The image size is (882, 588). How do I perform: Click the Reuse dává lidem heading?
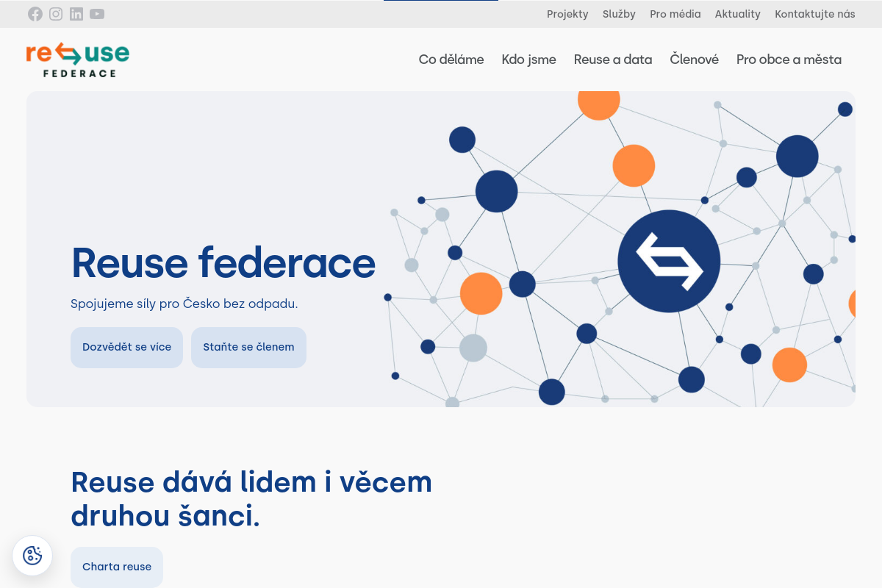point(251,499)
